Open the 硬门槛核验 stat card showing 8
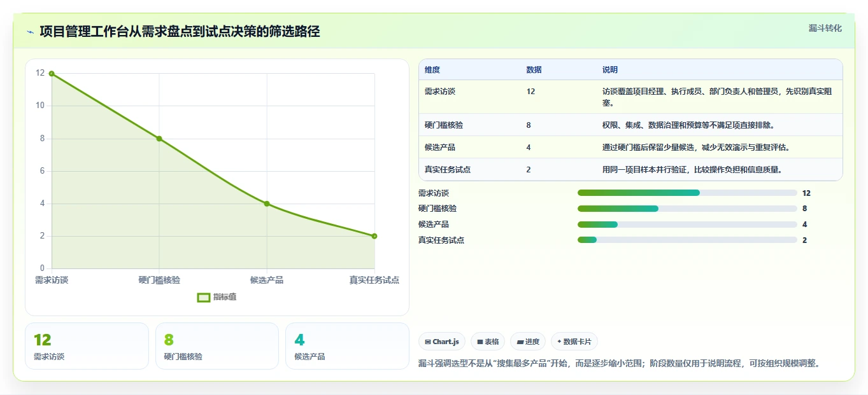The image size is (868, 395). point(217,346)
